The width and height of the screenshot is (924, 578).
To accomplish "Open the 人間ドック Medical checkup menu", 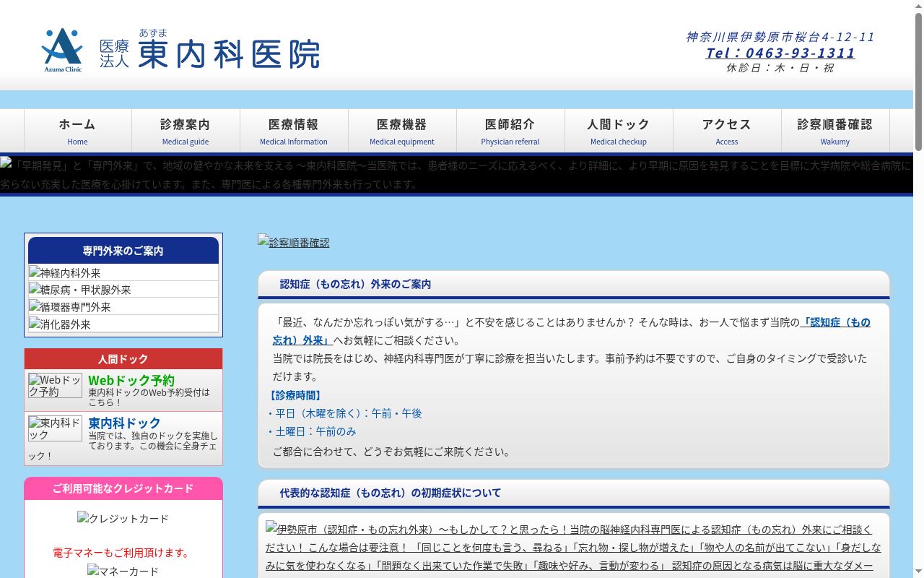I will click(x=619, y=131).
